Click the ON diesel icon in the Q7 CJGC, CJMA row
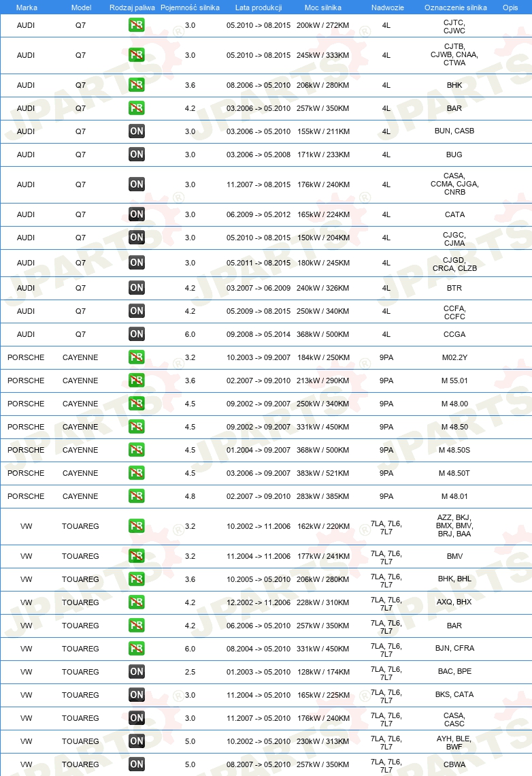 pos(137,238)
